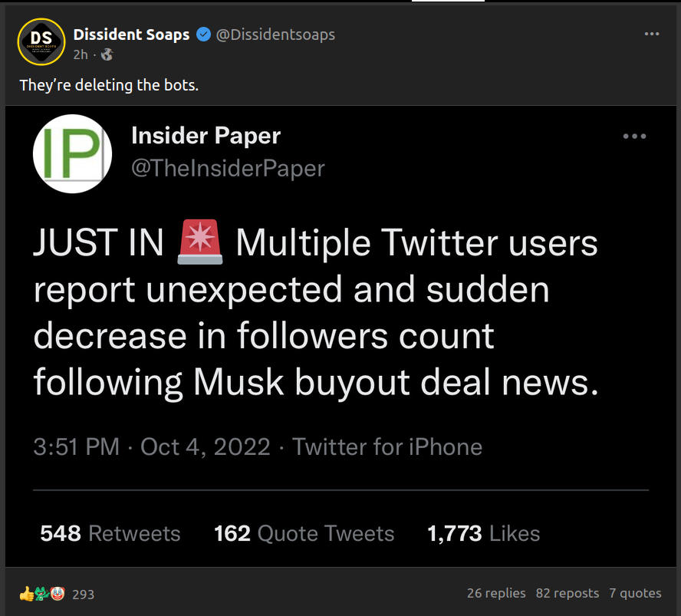The height and width of the screenshot is (616, 681).
Task: Visit the @Dissidentsoaps handle
Action: pos(275,35)
